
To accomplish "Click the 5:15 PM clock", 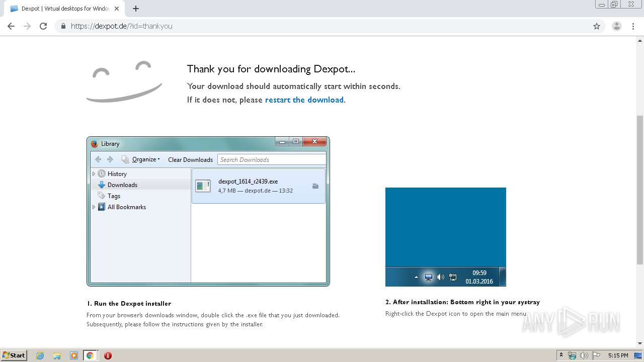I will pyautogui.click(x=618, y=355).
